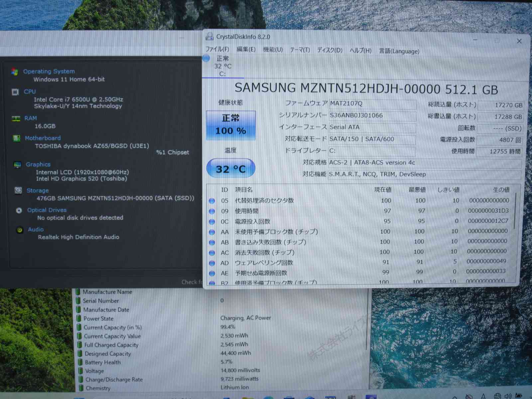Open the ファイル(F) menu
Image resolution: width=532 pixels, height=399 pixels.
(x=217, y=49)
